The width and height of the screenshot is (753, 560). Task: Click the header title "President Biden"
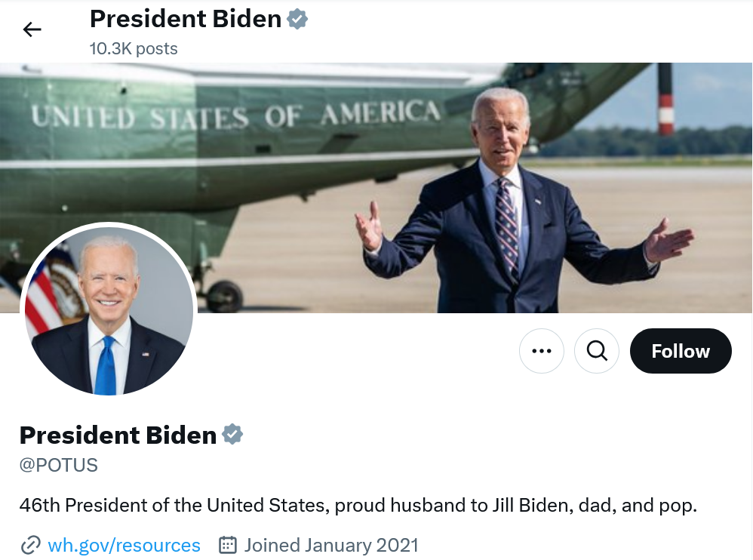[x=185, y=20]
